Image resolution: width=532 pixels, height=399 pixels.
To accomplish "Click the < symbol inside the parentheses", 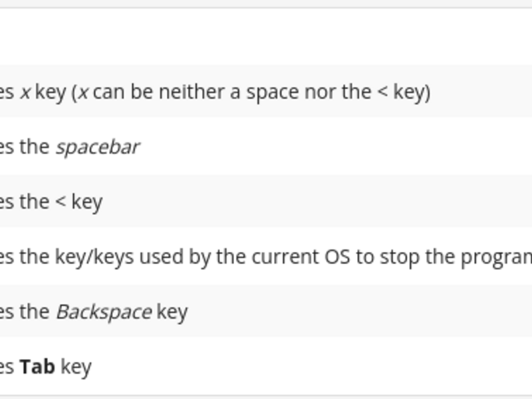I will tap(382, 92).
